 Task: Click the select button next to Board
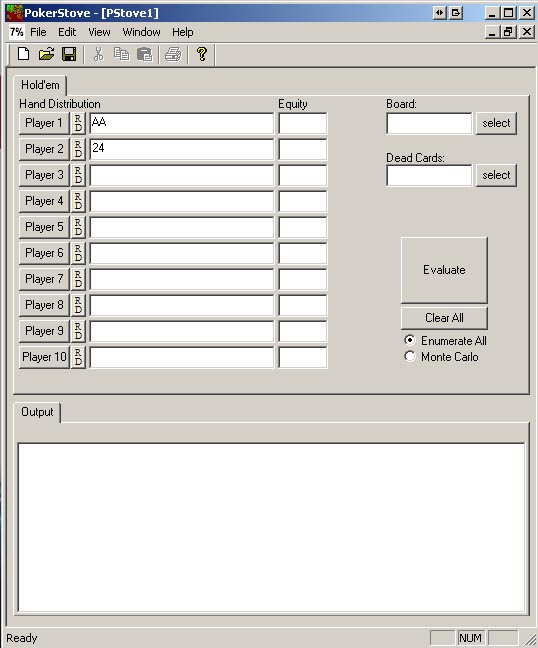(x=496, y=123)
